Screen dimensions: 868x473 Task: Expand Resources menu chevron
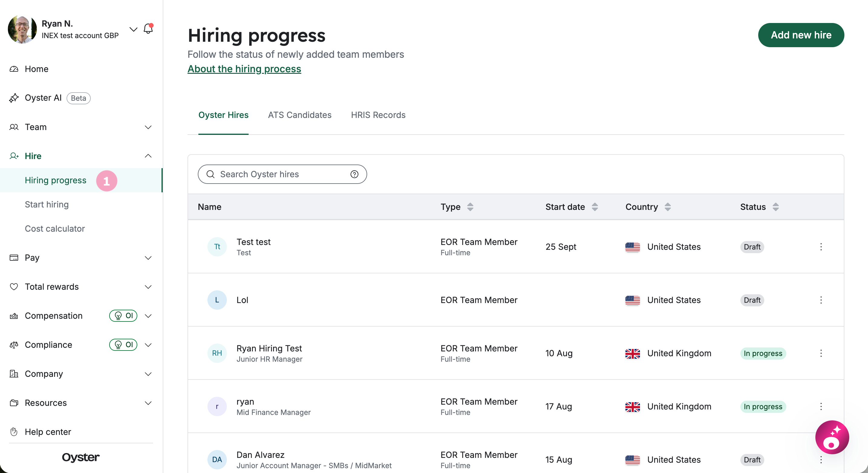(148, 403)
